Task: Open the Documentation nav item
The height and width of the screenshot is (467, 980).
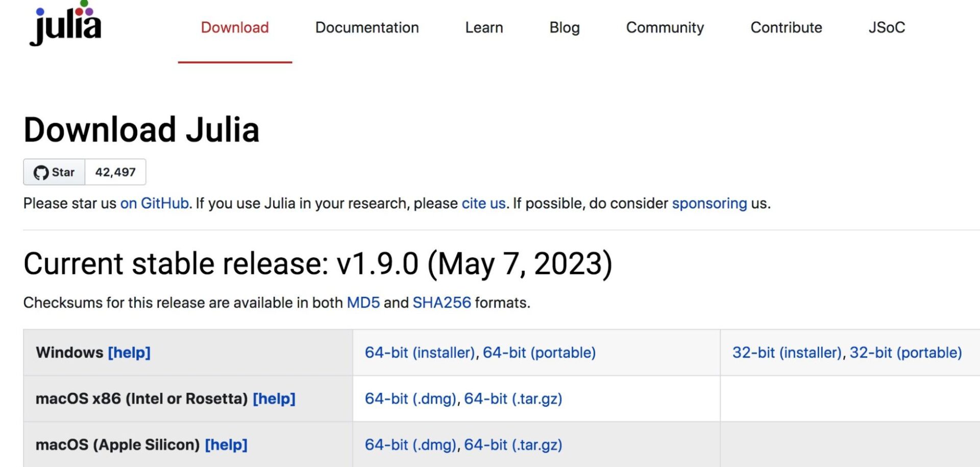Action: point(367,28)
